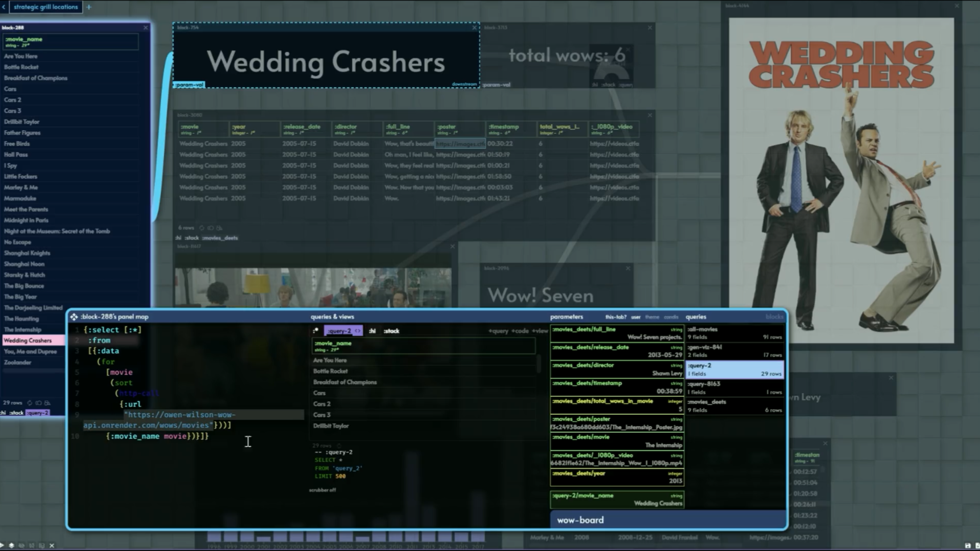Viewport: 980px width, 551px height.
Task: Click the stacked layers icon in bottom-left toolbar
Action: point(12,545)
